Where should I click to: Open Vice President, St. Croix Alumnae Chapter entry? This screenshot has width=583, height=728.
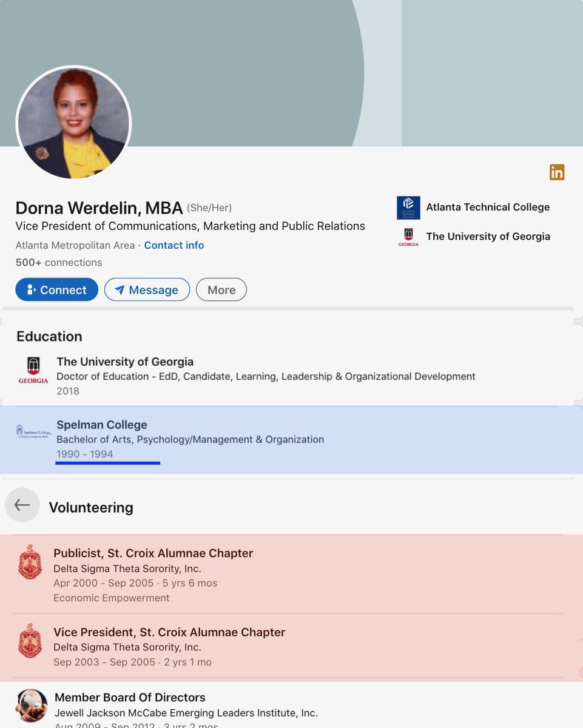click(x=169, y=632)
